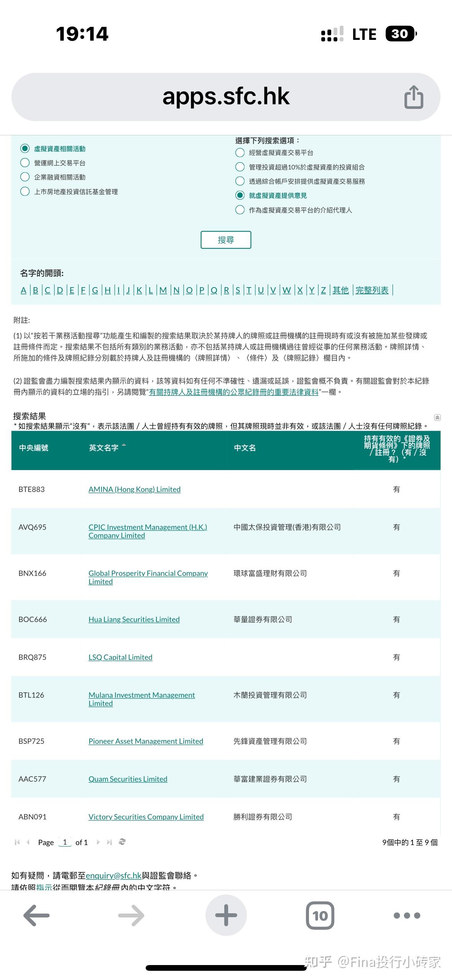Viewport: 452px width, 980px height.
Task: Select 企業融資相關活動 radio button
Action: 25,177
